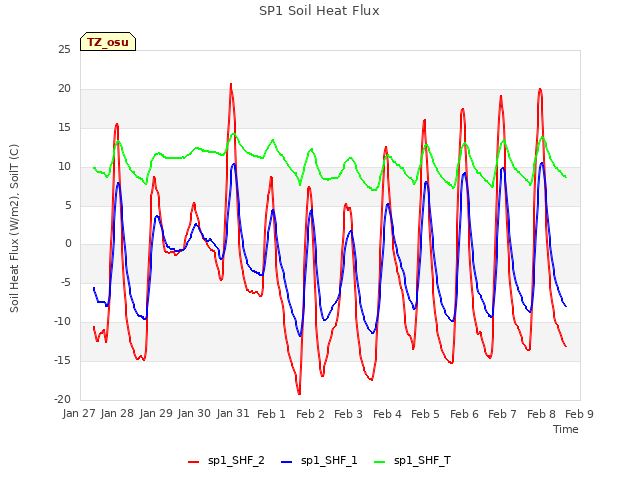
Task: Click the Feb 2 x-axis tick label
Action: pos(310,414)
